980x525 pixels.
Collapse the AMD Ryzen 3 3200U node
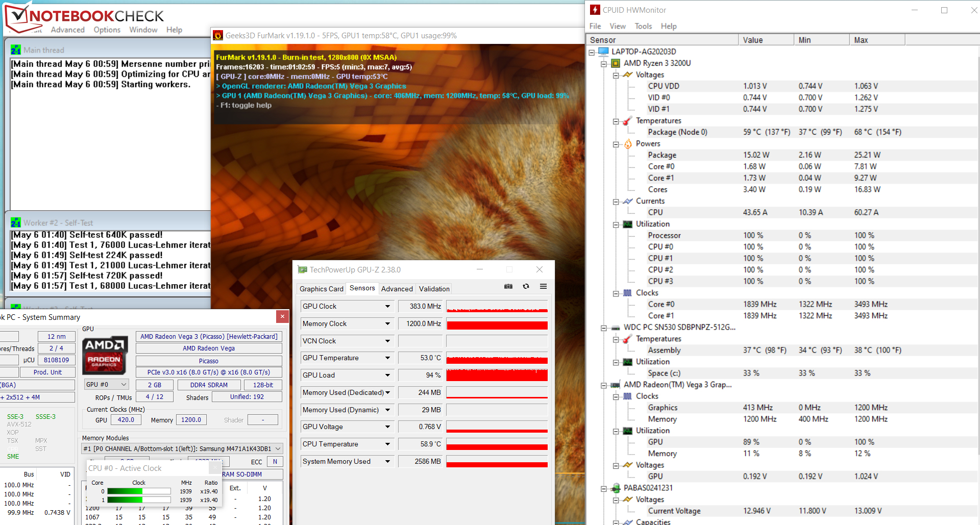[x=604, y=64]
